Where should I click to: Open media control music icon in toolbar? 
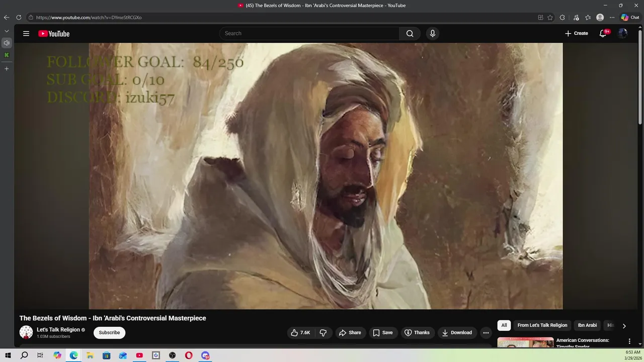576,17
